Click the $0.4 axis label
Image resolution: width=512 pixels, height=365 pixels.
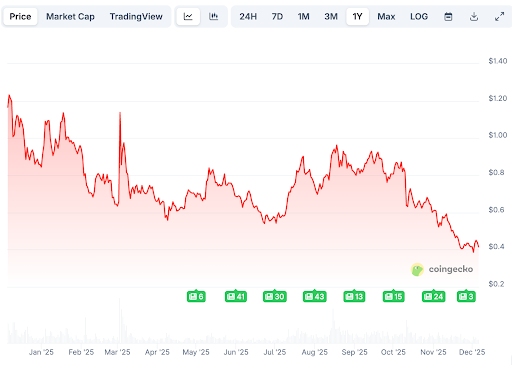coord(496,246)
